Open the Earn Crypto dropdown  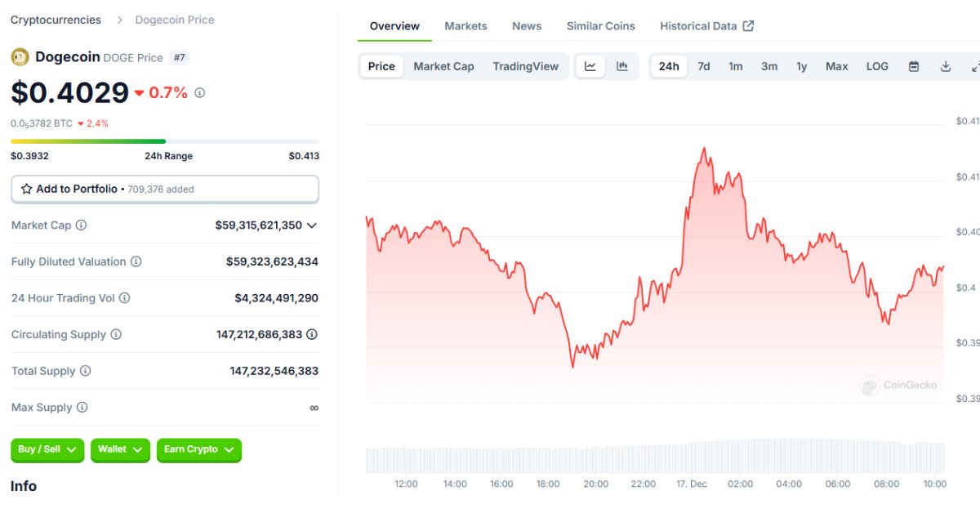(198, 449)
